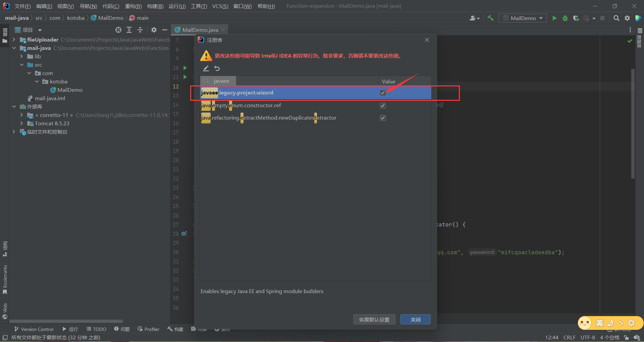Viewport: 644px width, 342px height.
Task: Expand the Tomcat 8.5.23 node
Action: (x=21, y=123)
